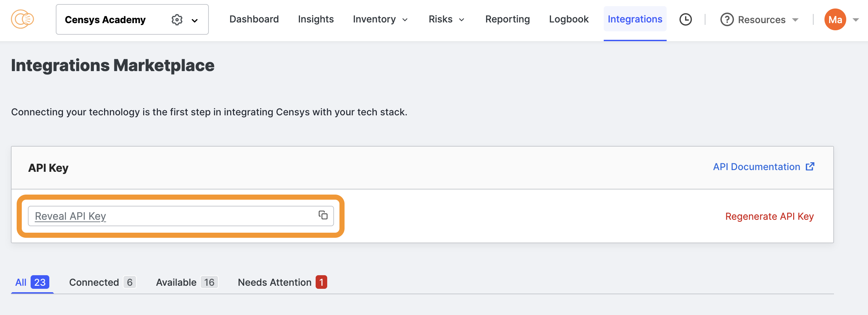Open the API Documentation link
Screen dimensions: 868x315
click(756, 167)
